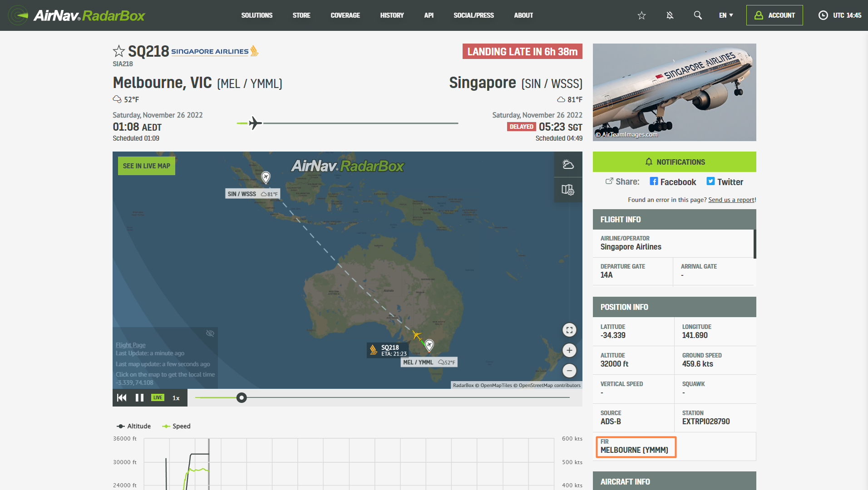Screen dimensions: 868x490
Task: Toggle the weather layer icon on map
Action: pos(568,164)
